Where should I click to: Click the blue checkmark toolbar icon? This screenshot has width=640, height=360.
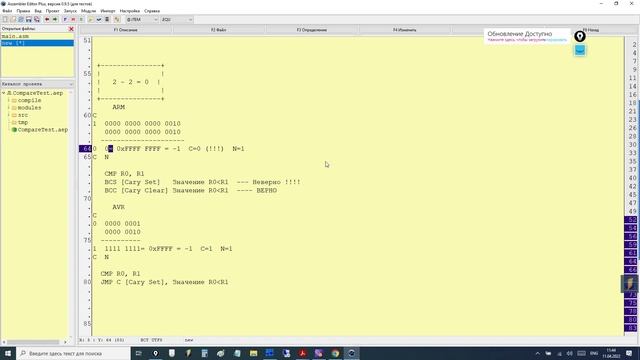pyautogui.click(x=99, y=20)
